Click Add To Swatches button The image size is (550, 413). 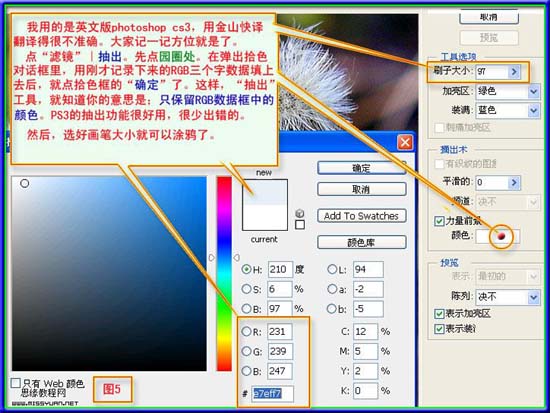(362, 216)
